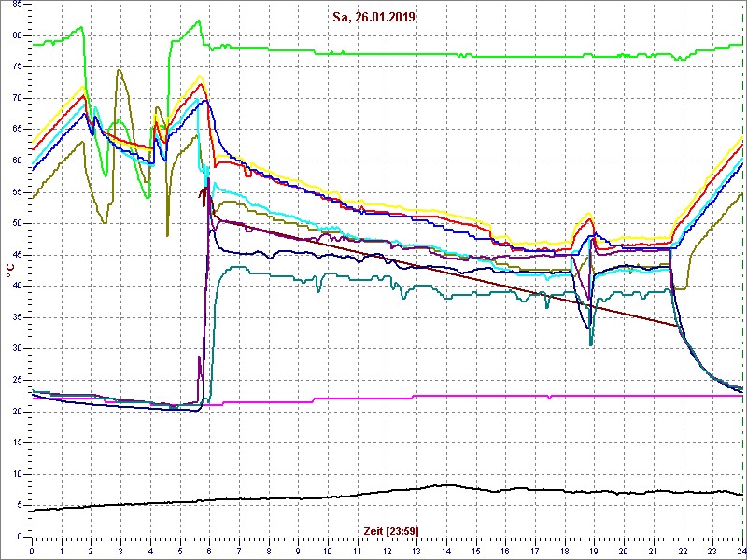This screenshot has width=747, height=560.
Task: Click the hour label '8' on the time axis
Action: [269, 551]
